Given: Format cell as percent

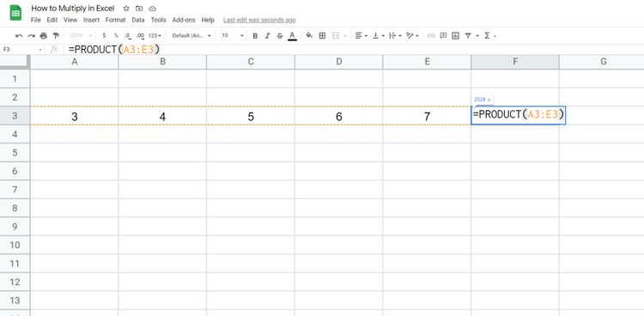Looking at the screenshot, I should [x=116, y=36].
